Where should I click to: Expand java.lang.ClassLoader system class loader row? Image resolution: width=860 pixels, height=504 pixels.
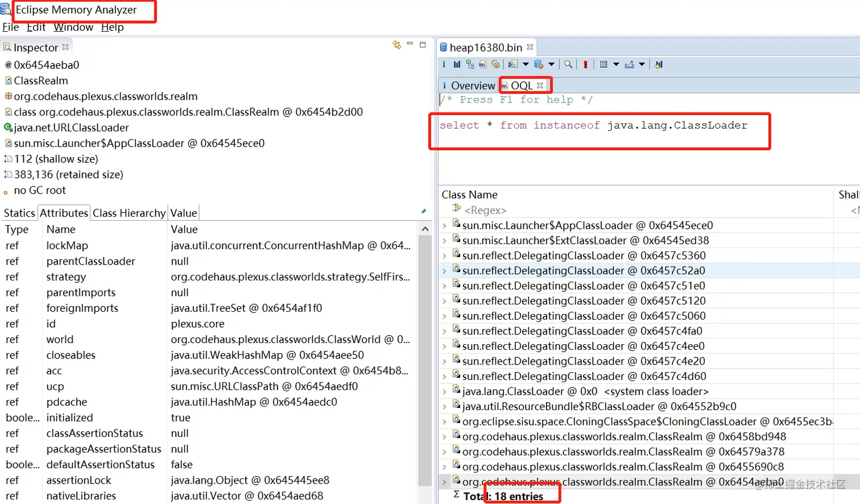pos(445,392)
